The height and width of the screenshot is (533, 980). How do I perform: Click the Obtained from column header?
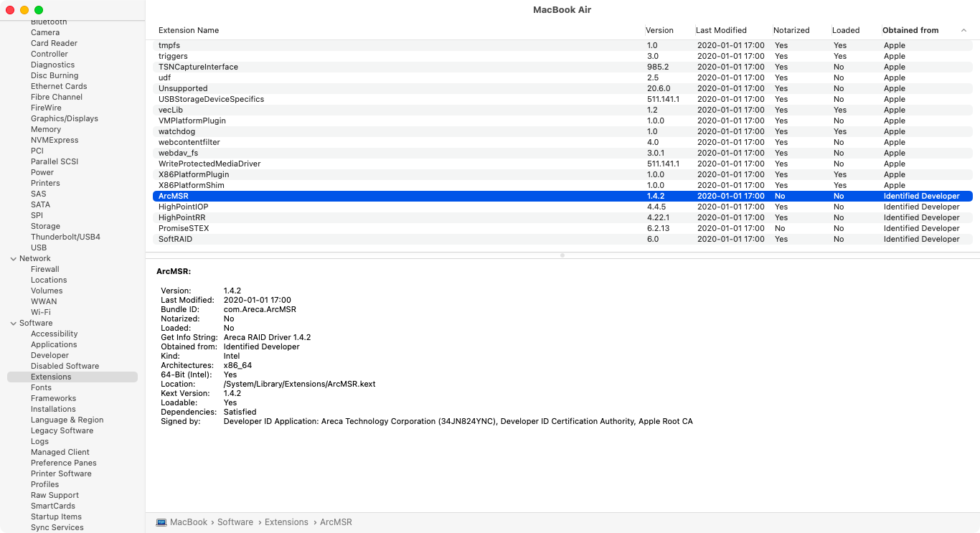tap(910, 30)
